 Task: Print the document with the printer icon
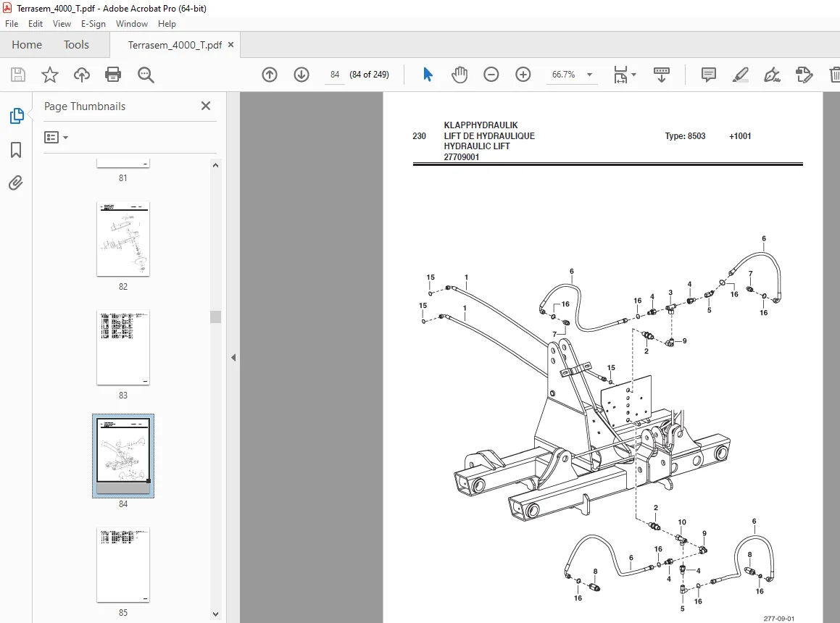tap(113, 75)
